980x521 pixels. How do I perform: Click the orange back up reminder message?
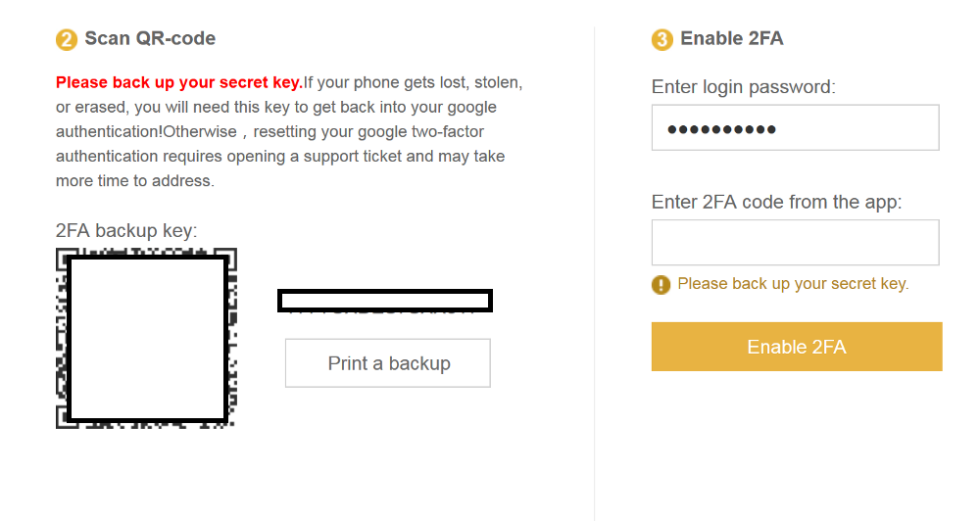793,284
